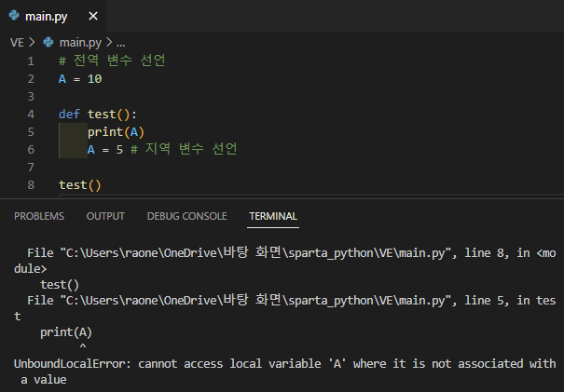Select the main.py editor tab
The height and width of the screenshot is (392, 564).
pyautogui.click(x=53, y=16)
